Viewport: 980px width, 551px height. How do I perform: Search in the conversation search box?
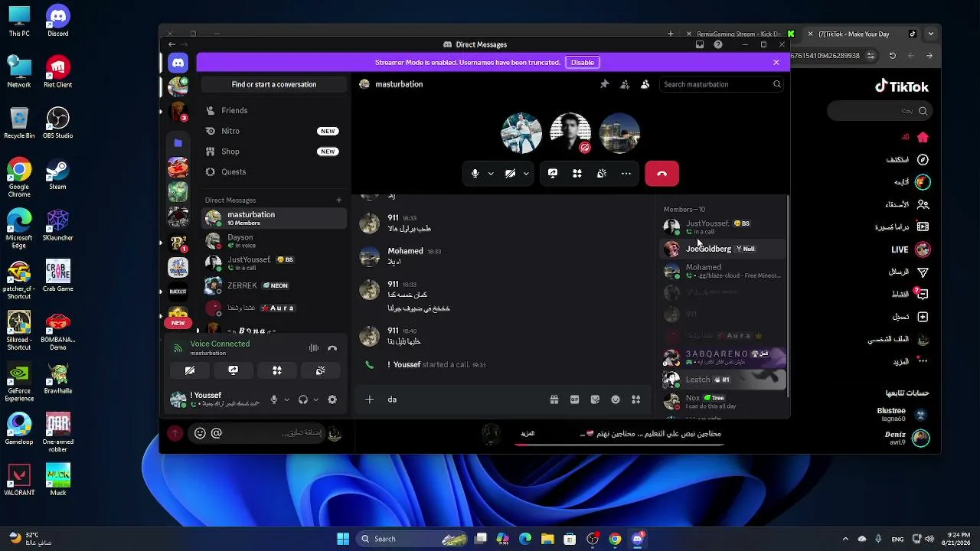pos(722,84)
